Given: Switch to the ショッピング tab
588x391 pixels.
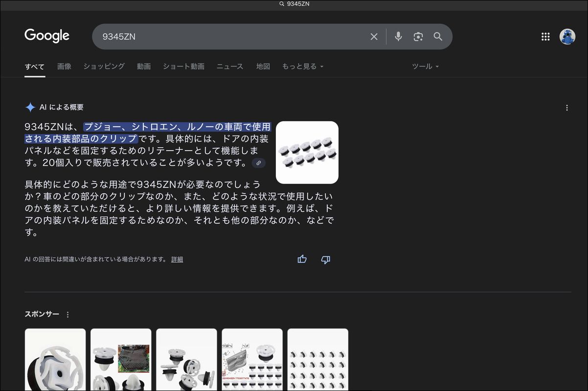Looking at the screenshot, I should [104, 67].
